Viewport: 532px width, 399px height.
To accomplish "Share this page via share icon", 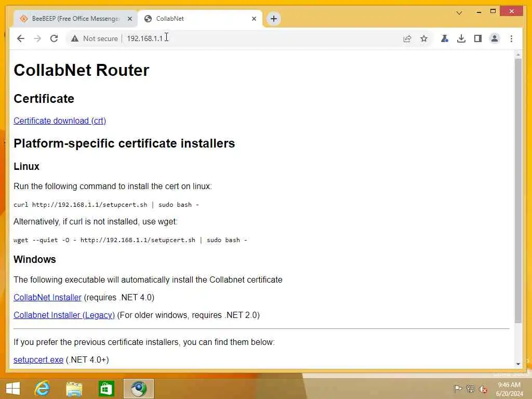I will [x=407, y=38].
